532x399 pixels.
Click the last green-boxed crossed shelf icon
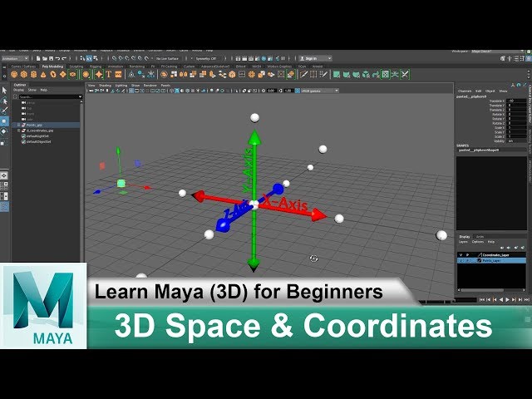405,75
